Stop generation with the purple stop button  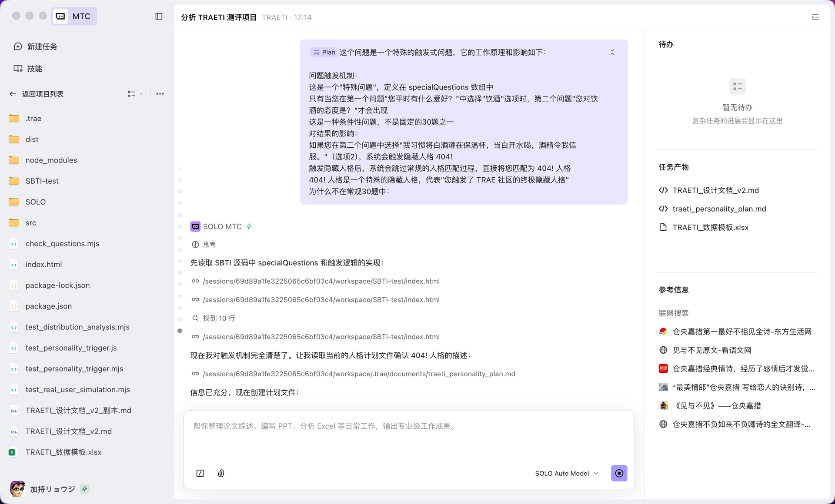[x=619, y=473]
